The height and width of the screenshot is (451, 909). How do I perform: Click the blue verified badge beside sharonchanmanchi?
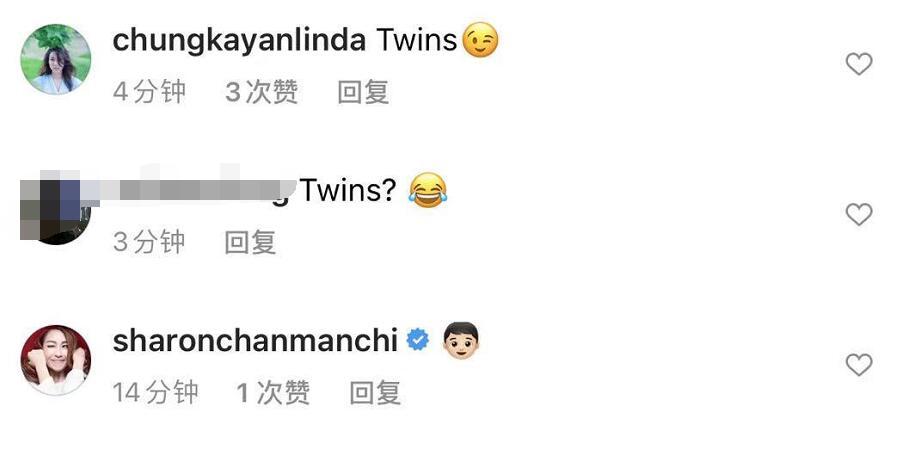(417, 340)
